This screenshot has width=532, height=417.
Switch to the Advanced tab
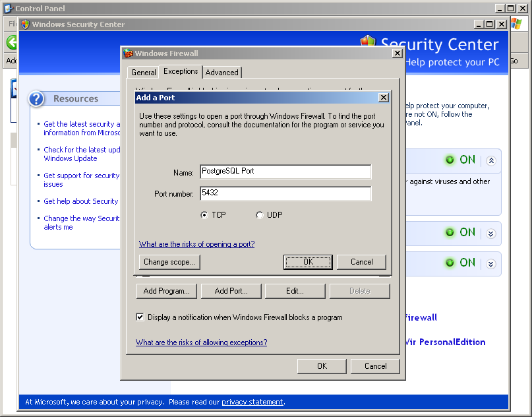[x=222, y=73]
